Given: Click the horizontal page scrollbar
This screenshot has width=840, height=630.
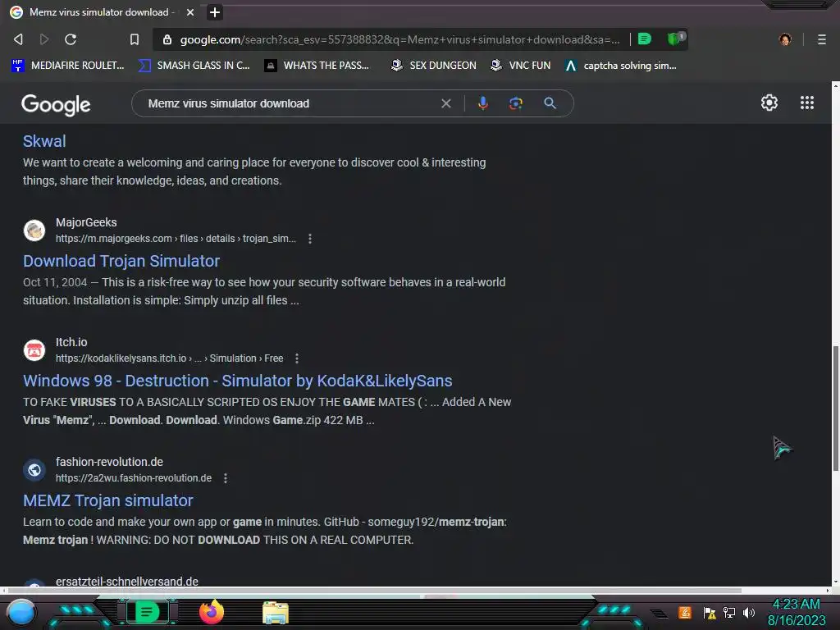Looking at the screenshot, I should [375, 591].
